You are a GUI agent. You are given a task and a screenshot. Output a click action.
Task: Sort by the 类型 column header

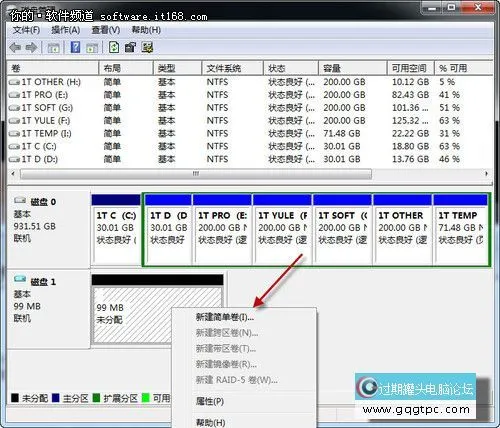click(177, 68)
